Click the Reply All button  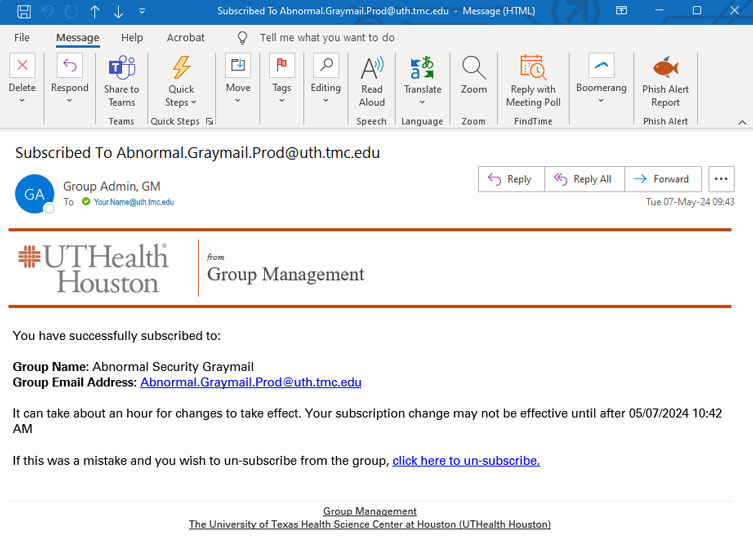coord(584,179)
